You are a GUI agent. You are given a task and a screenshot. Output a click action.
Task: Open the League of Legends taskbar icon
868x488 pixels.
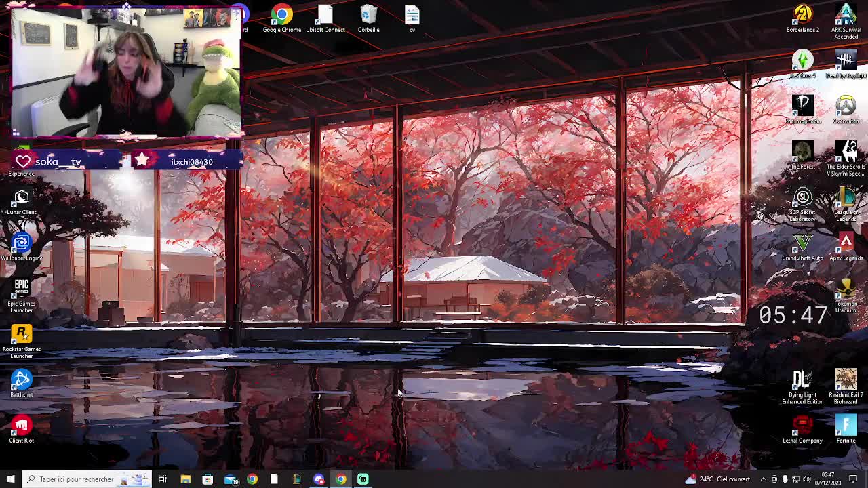click(x=296, y=479)
